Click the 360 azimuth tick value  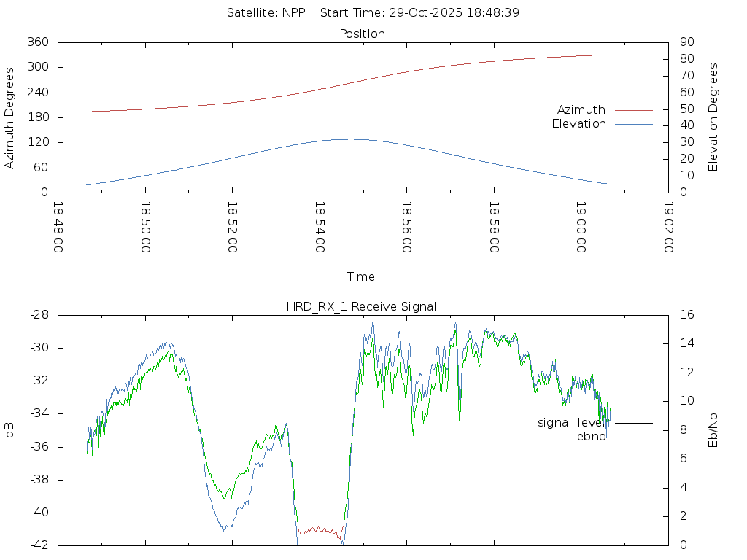39,42
